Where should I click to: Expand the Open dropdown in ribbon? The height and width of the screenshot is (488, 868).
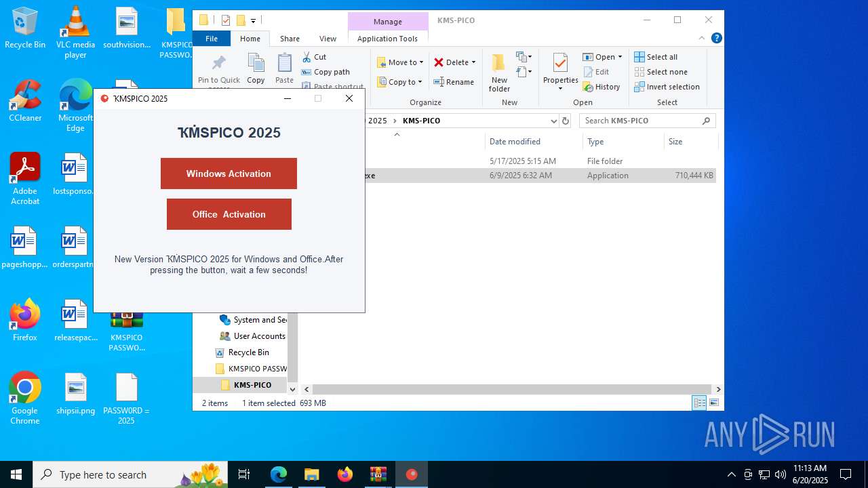(x=620, y=57)
